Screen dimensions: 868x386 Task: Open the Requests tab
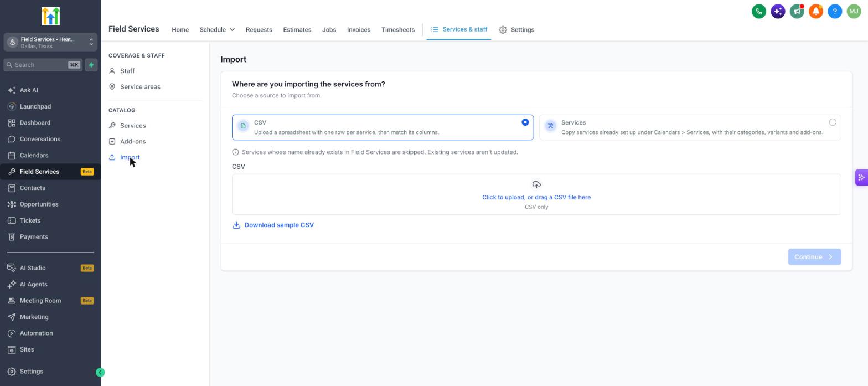259,30
